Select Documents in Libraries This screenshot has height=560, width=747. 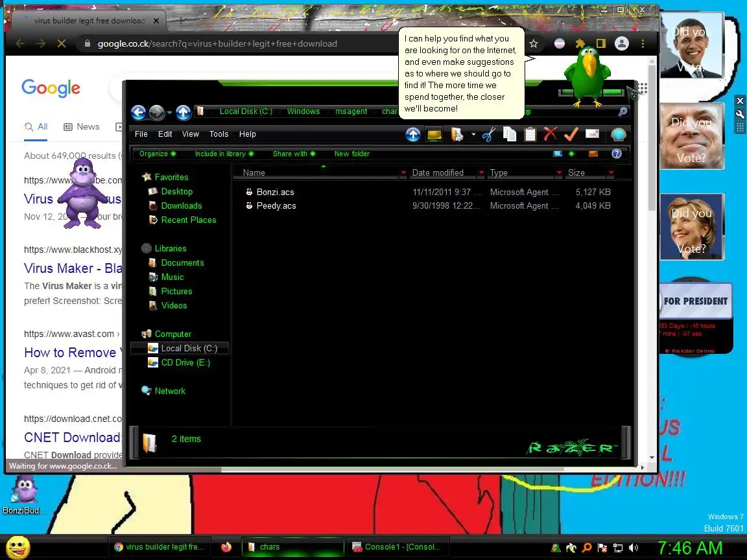pos(182,263)
